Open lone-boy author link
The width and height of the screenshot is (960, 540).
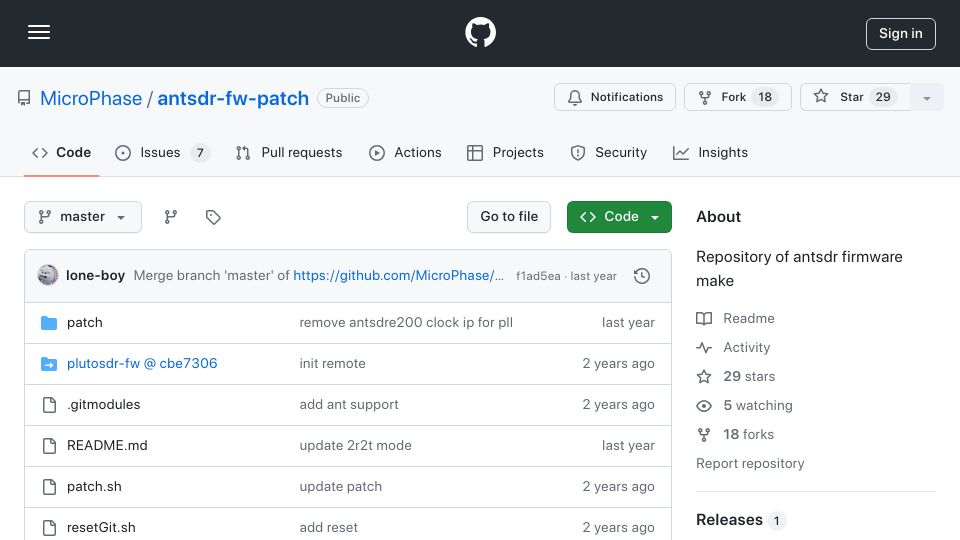point(96,276)
